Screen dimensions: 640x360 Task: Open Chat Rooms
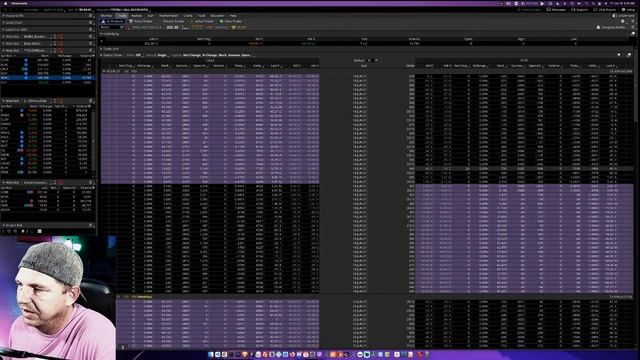point(605,9)
